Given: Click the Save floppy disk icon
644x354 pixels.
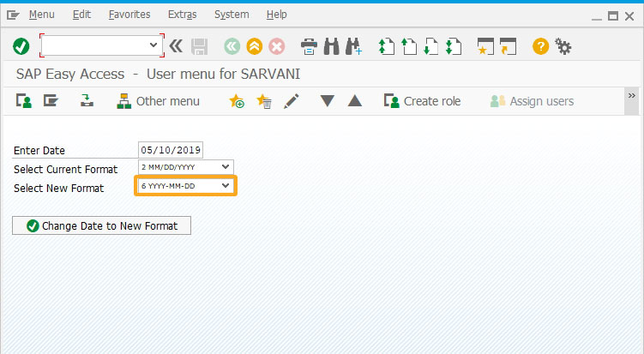Looking at the screenshot, I should coord(200,46).
